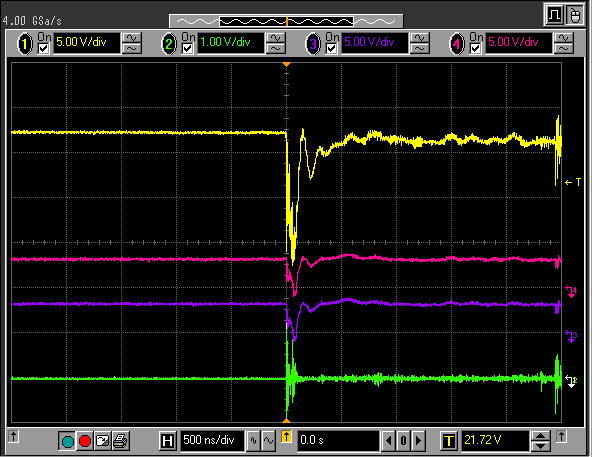Viewport: 592px width, 457px height.
Task: Click the mouse icon at top right
Action: [575, 15]
